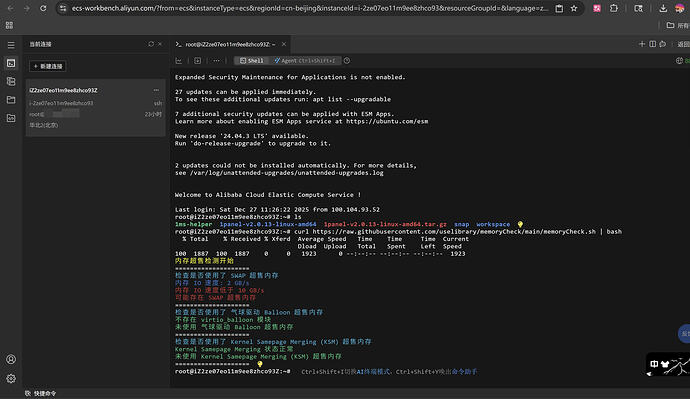690x399 pixels.
Task: Click the lightbulb hint above the prompt
Action: [260, 364]
